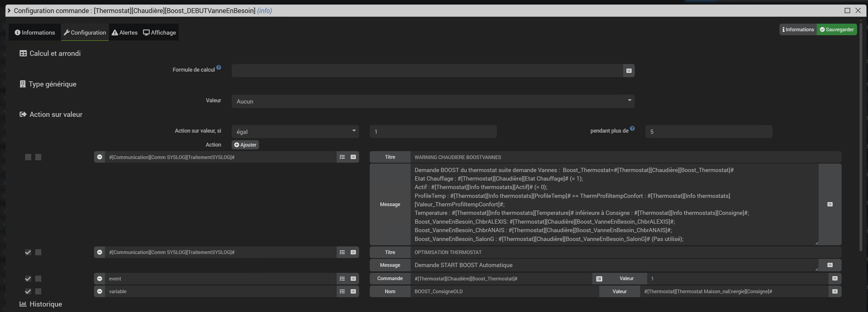This screenshot has height=312, width=868.
Task: Toggle the first checkbox on the event action row
Action: point(28,279)
